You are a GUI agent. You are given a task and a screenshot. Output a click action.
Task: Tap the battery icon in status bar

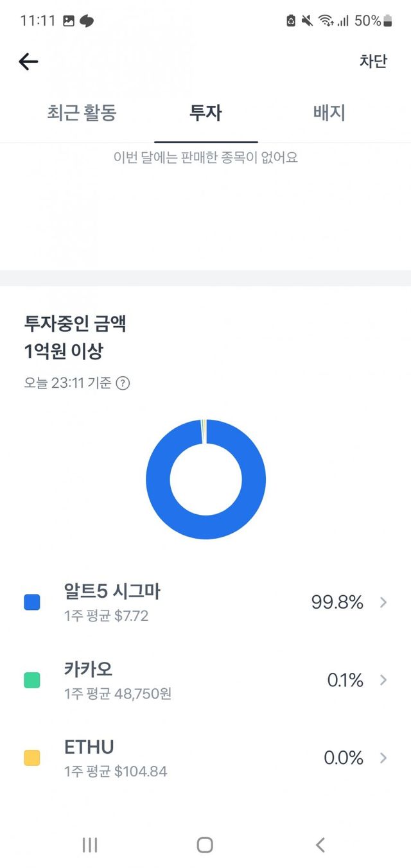click(x=387, y=21)
